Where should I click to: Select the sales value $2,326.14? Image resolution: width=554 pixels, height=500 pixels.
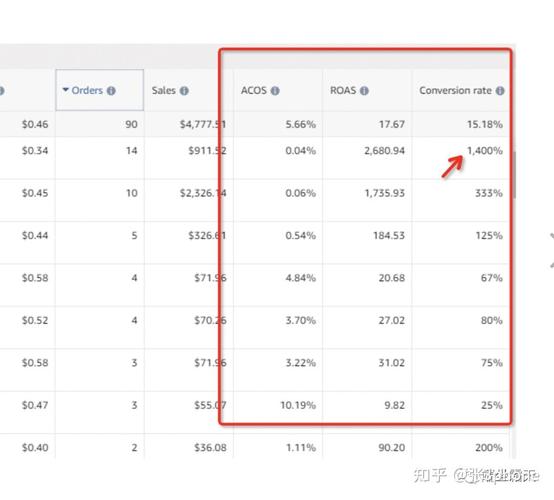pyautogui.click(x=203, y=193)
